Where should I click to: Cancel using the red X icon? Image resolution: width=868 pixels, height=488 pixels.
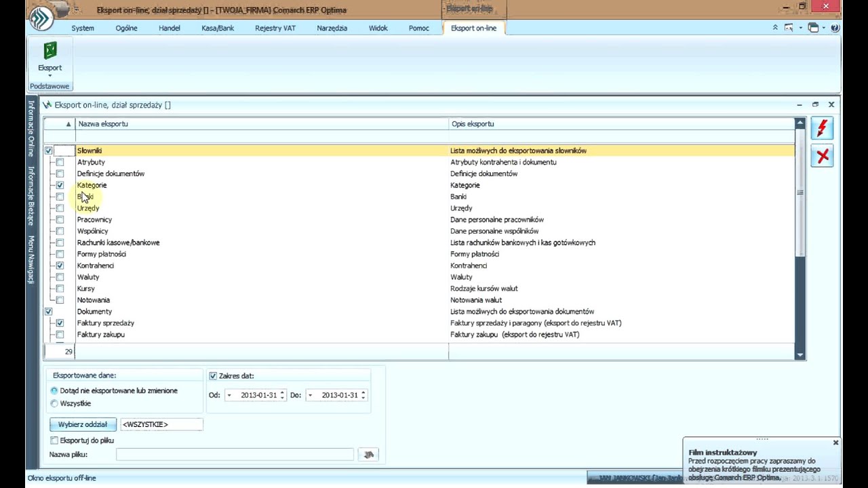coord(823,157)
